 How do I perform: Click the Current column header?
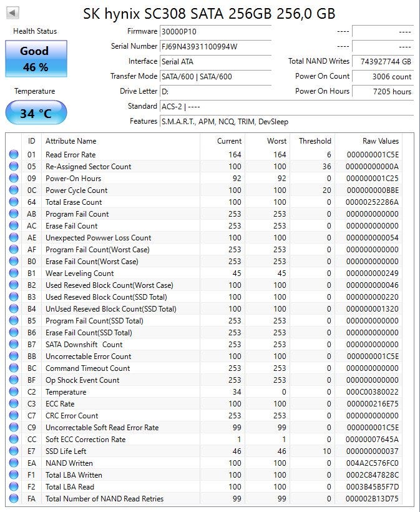click(x=223, y=141)
